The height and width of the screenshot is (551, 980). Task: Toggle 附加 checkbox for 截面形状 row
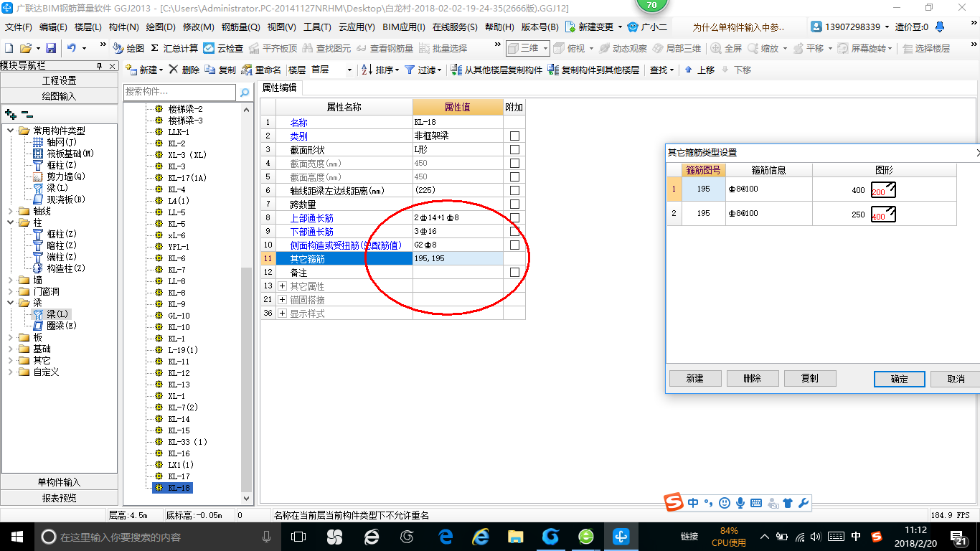(514, 149)
